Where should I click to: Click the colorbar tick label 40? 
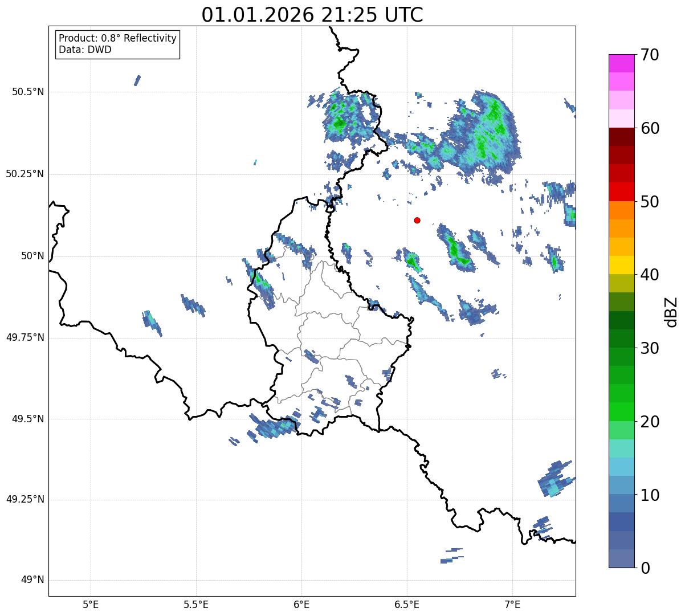[x=650, y=275]
